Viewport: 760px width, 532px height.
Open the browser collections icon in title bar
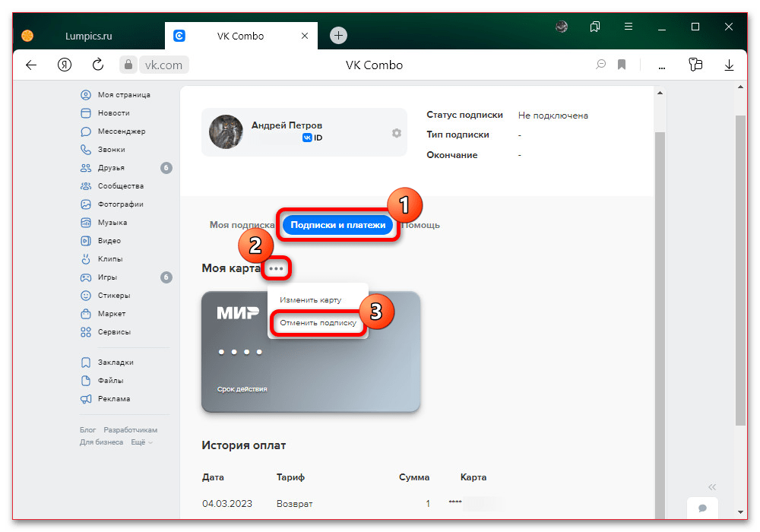pos(595,27)
